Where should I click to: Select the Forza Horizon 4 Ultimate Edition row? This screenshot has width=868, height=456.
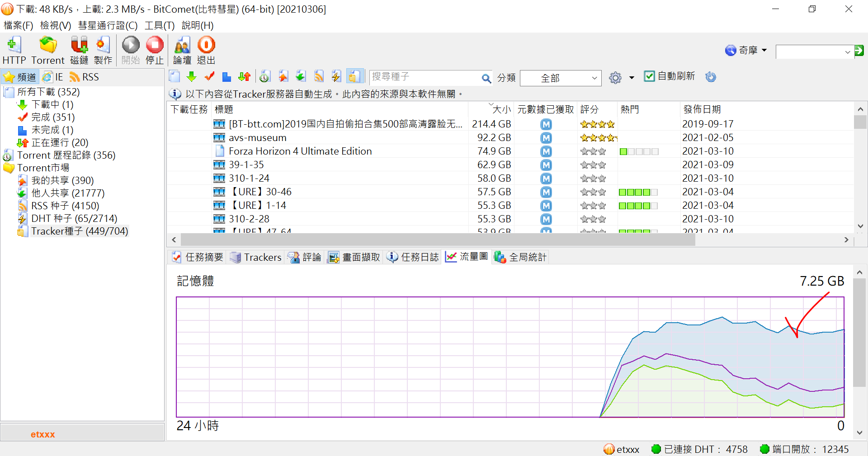click(x=510, y=151)
